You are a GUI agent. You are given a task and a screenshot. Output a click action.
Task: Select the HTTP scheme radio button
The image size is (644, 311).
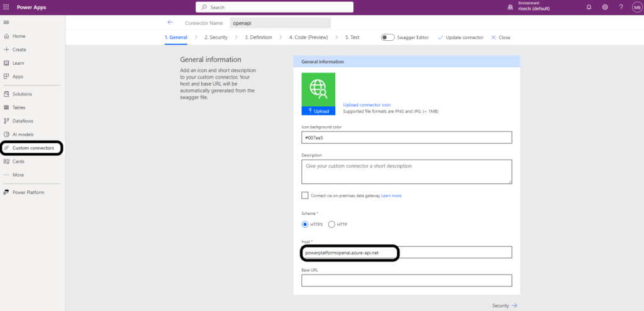(331, 224)
